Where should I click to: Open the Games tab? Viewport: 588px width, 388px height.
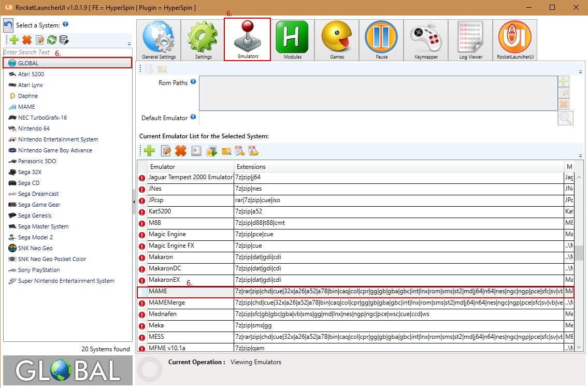point(337,40)
